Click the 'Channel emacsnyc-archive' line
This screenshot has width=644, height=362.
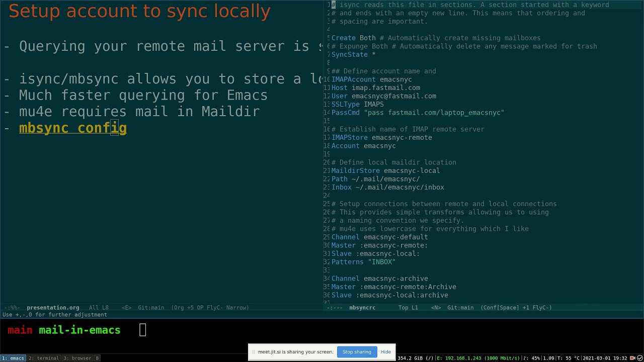coord(380,279)
